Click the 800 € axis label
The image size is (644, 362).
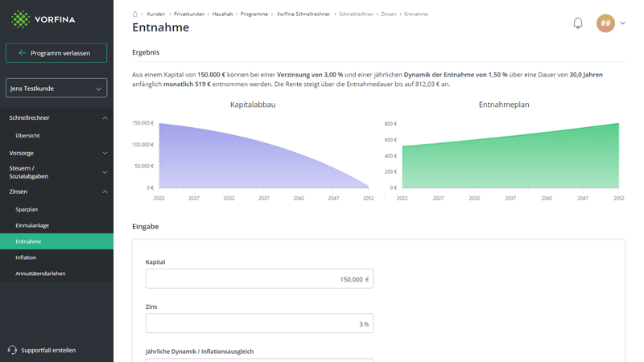(390, 124)
